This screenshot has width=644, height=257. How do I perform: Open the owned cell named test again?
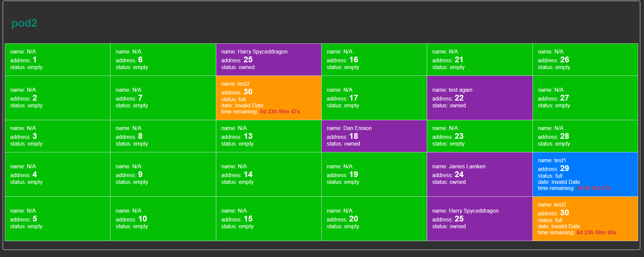[x=479, y=98]
